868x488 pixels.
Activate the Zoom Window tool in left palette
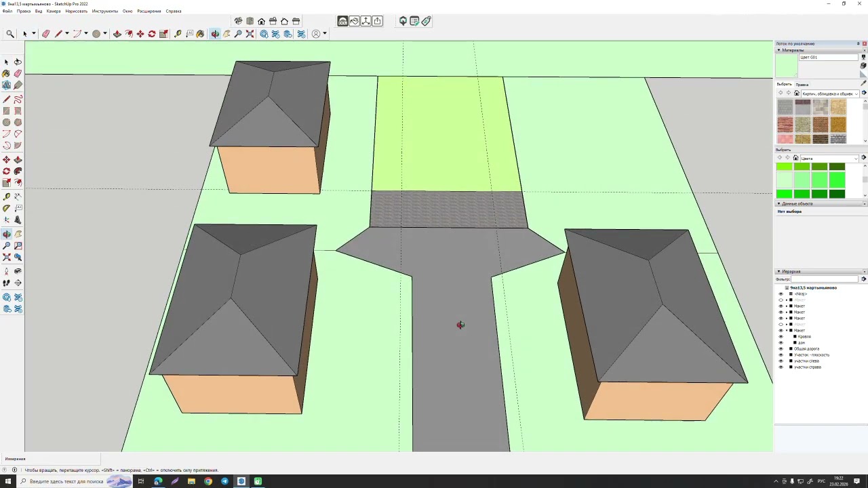coord(18,245)
